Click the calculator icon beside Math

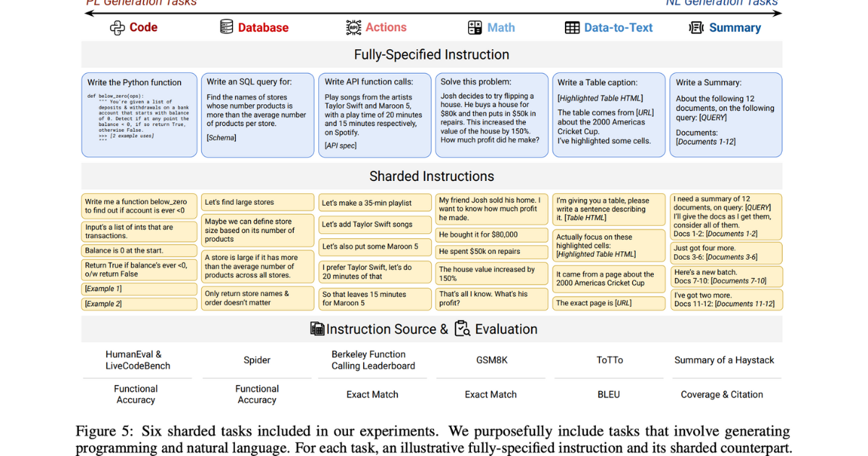(475, 28)
